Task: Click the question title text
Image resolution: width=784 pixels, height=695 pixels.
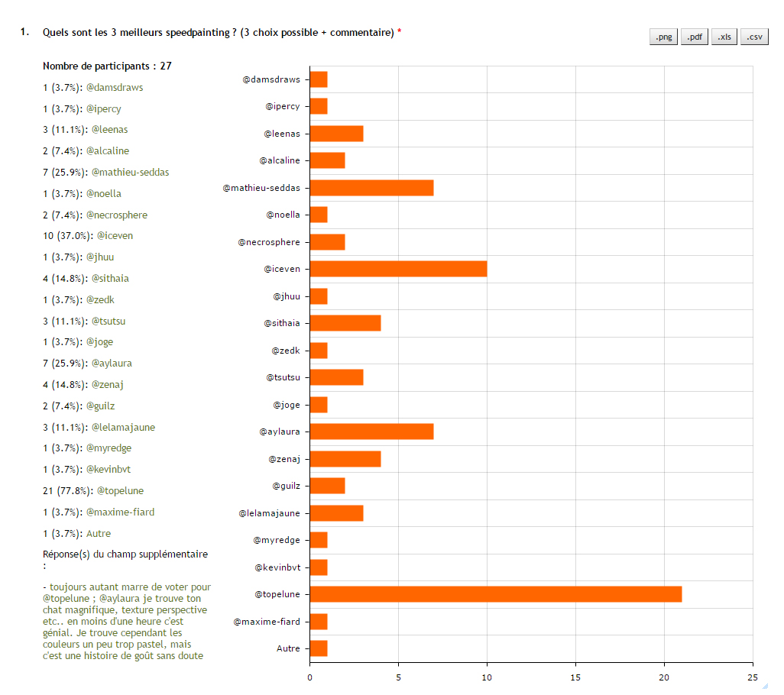Action: 218,32
